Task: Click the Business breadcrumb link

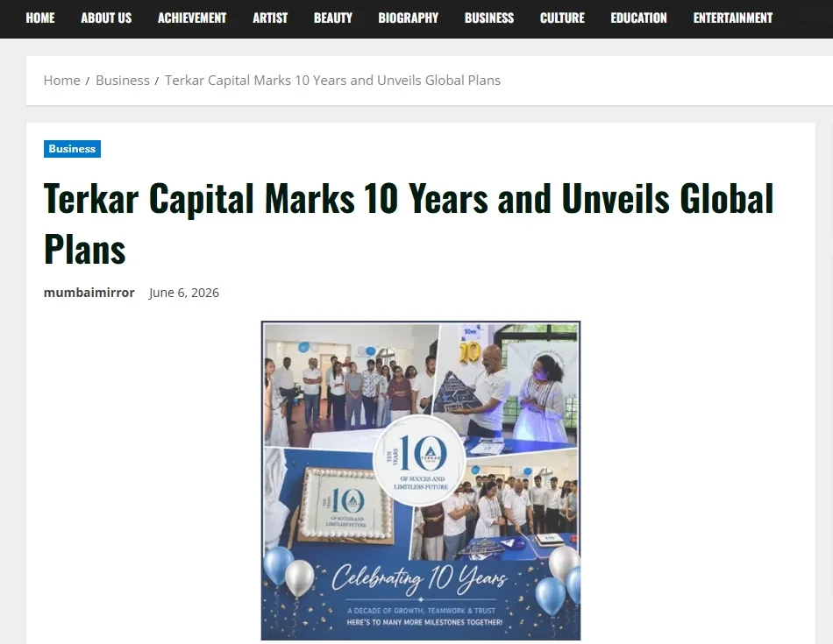Action: [x=122, y=80]
